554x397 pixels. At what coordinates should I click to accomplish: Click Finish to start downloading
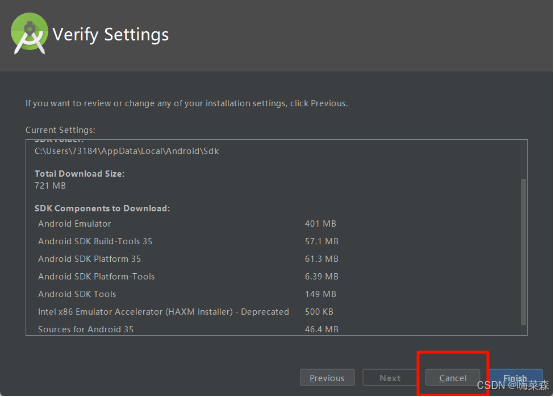point(515,378)
